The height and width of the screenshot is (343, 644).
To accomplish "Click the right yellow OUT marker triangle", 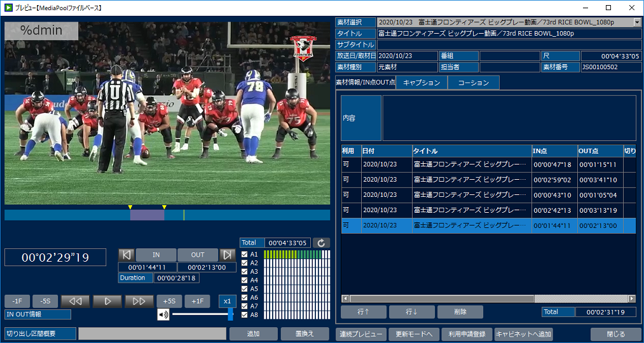I will tap(164, 207).
